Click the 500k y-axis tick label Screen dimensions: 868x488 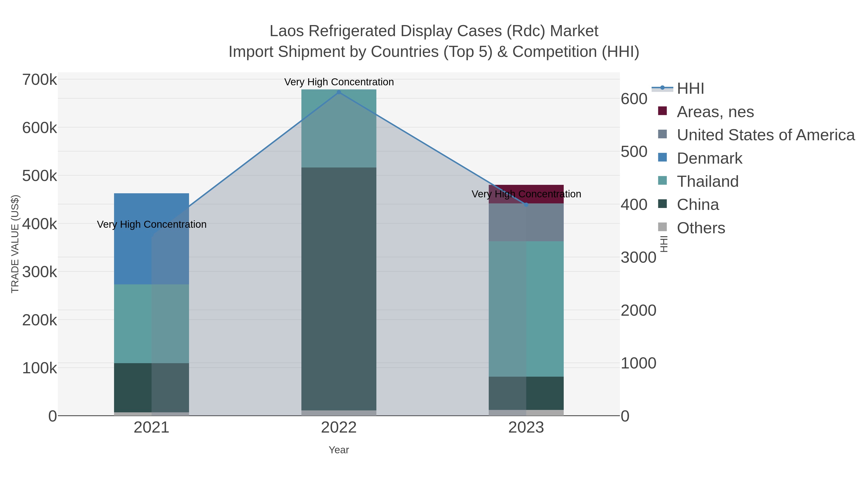[40, 176]
